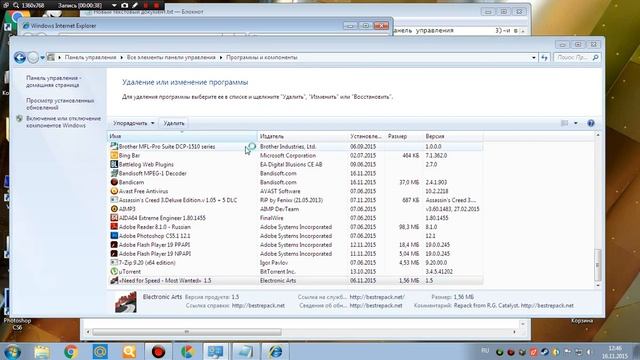
Task: Open recent pages dropdown beside Forward button
Action: coord(42,58)
